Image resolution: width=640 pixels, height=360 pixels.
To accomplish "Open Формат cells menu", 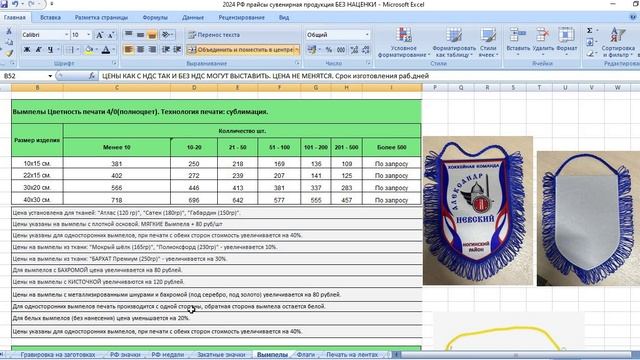I will coord(567,41).
